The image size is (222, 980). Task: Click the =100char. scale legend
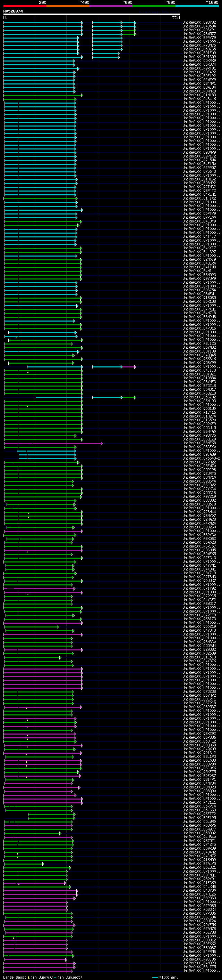pos(165,977)
